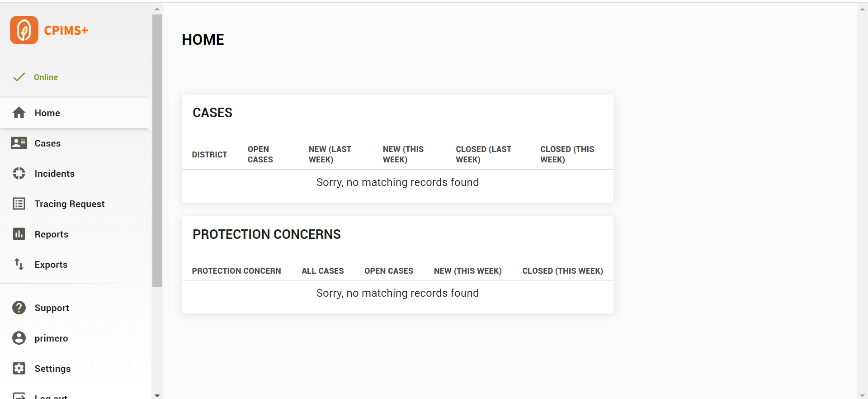Screen dimensions: 868x399
Task: Click the sidebar vertical scrollbar thumb
Action: [157, 151]
